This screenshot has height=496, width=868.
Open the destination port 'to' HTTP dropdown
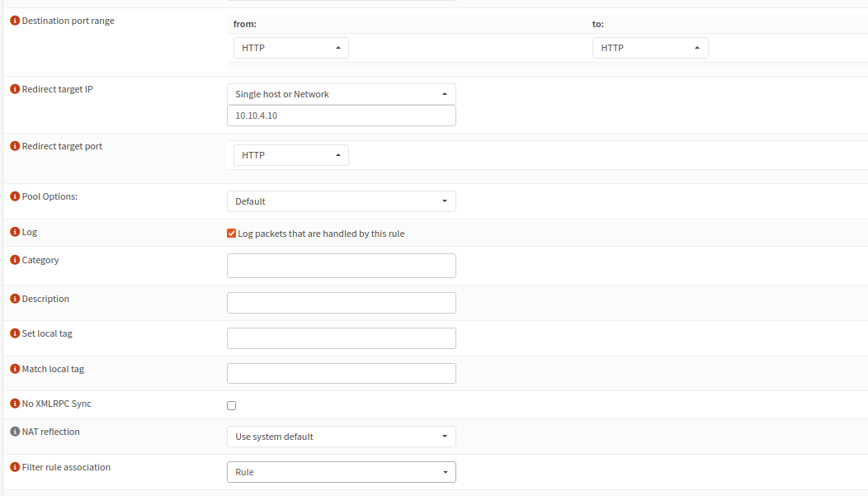(x=649, y=48)
